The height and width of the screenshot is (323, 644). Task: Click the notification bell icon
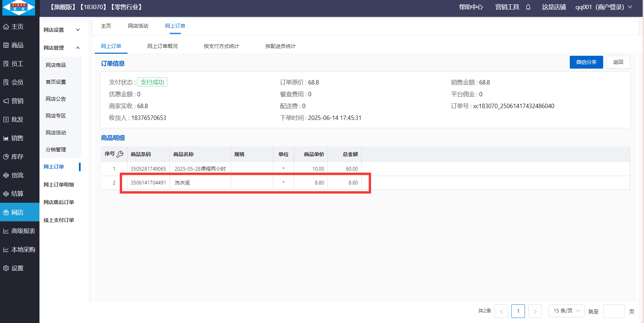[x=528, y=7]
